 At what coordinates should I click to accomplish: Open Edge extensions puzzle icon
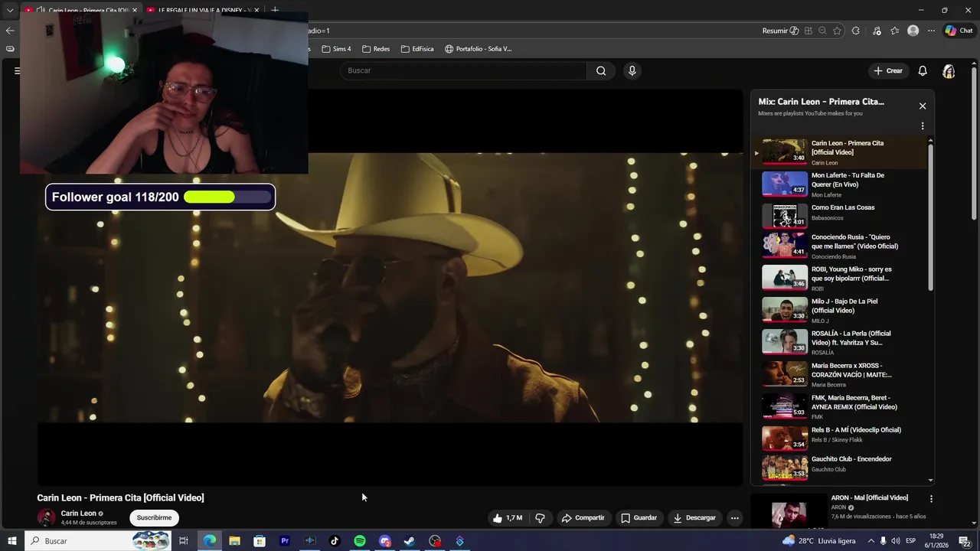tap(856, 31)
